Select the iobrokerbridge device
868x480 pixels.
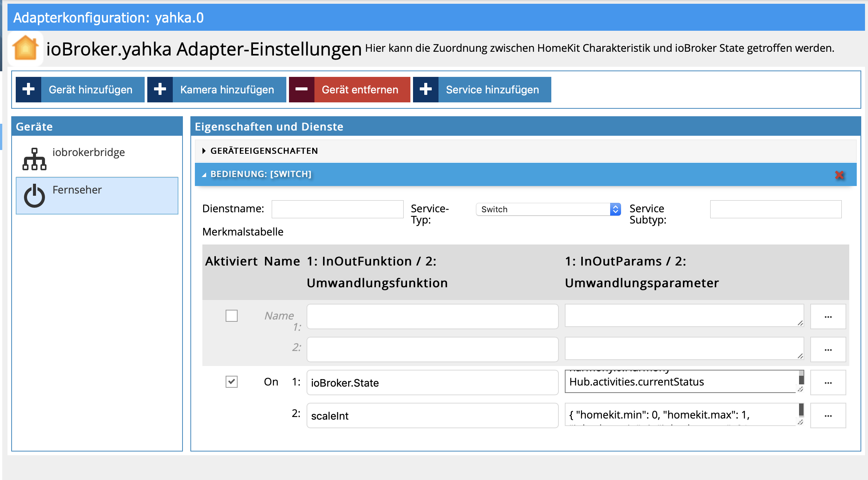click(97, 158)
